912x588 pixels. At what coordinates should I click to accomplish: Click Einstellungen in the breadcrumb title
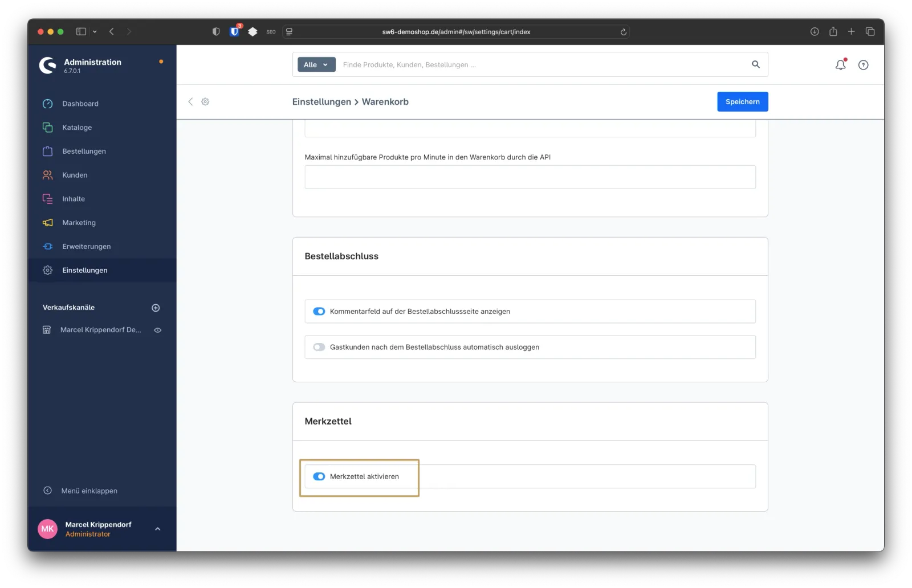pyautogui.click(x=321, y=102)
